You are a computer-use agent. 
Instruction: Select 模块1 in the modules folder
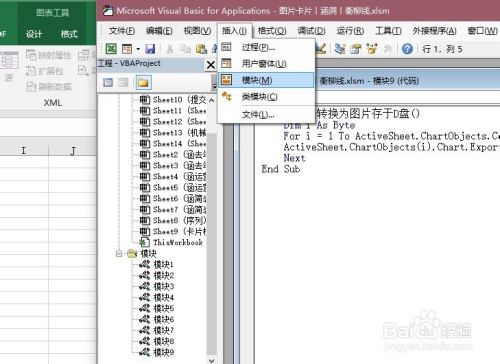pos(157,265)
